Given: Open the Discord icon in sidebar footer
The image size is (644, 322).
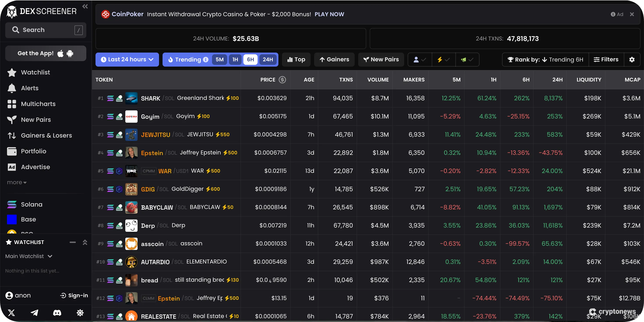Looking at the screenshot, I should tap(57, 313).
